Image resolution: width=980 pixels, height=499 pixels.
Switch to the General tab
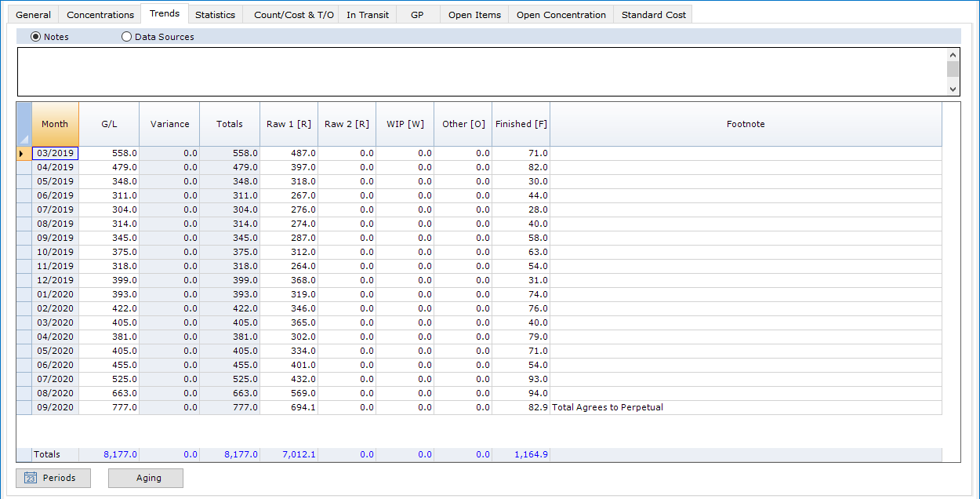[x=33, y=13]
